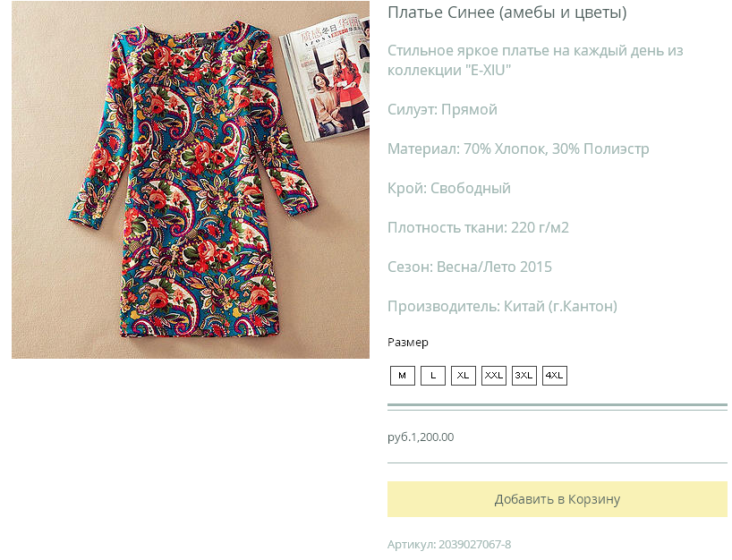Click the Размер label
Screen dimensions: 732x560
coord(408,343)
